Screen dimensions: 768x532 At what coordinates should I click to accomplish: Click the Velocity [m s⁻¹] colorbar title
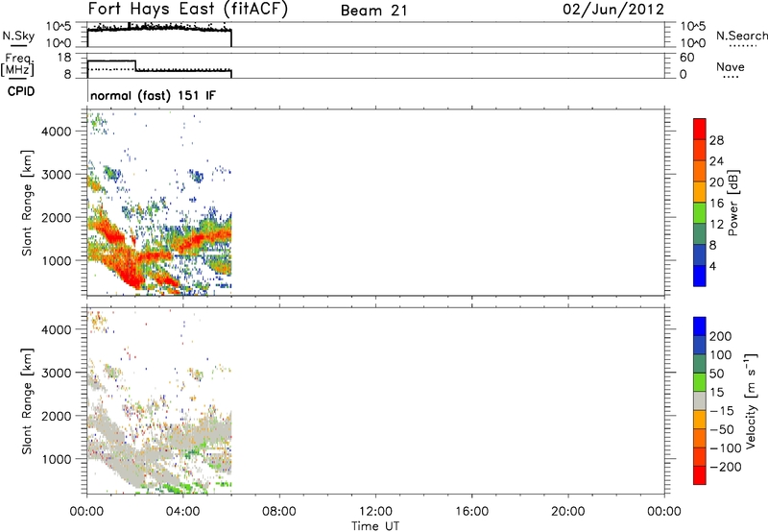pos(751,401)
